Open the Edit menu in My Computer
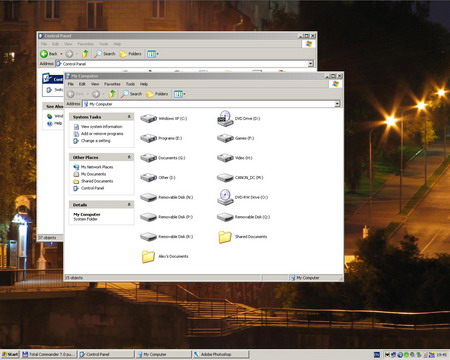The height and width of the screenshot is (360, 450). (82, 84)
